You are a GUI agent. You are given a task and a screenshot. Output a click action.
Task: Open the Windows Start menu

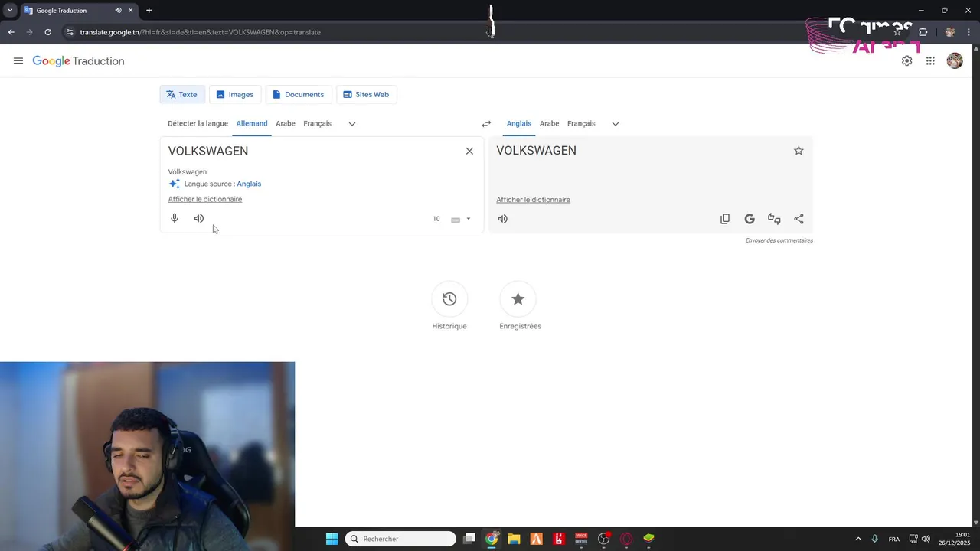332,539
